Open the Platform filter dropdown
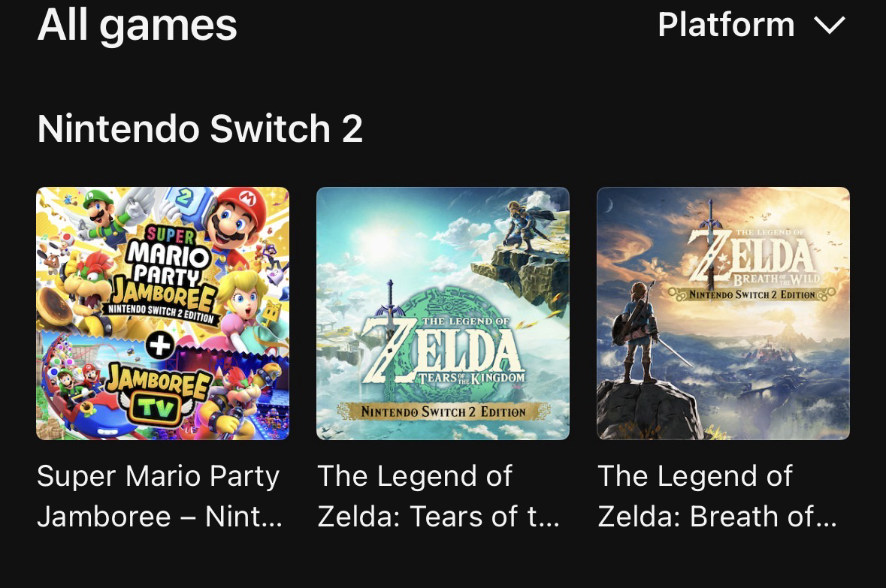 726,25
